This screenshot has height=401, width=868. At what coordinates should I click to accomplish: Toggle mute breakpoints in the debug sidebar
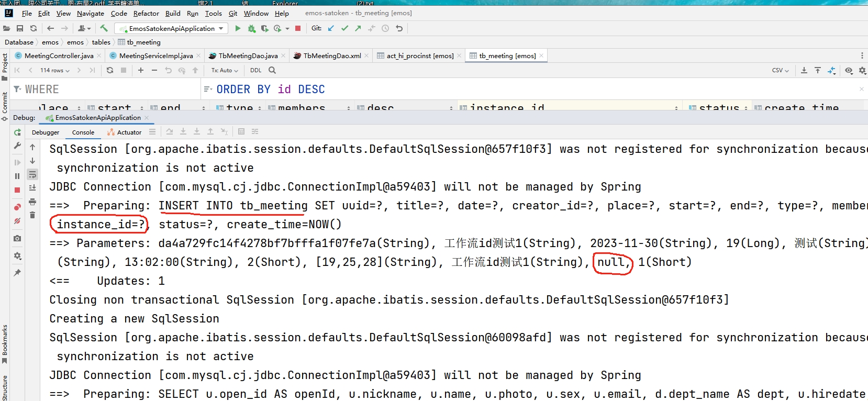click(x=17, y=221)
